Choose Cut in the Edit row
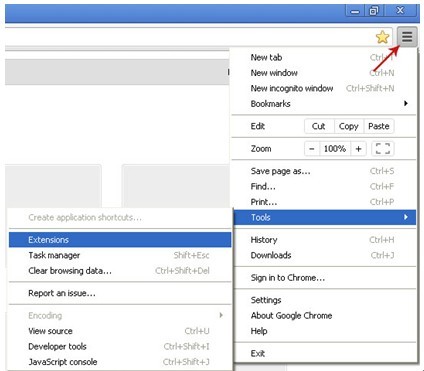424x371 pixels. click(319, 126)
